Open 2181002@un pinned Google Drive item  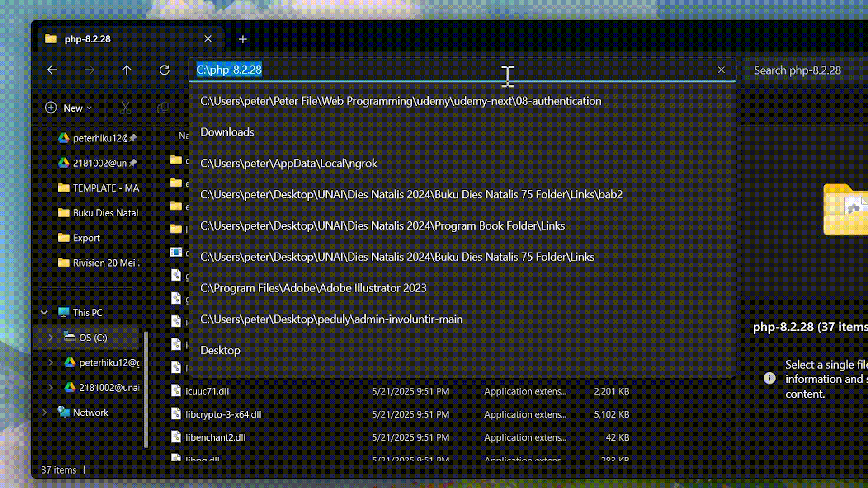[x=97, y=163]
